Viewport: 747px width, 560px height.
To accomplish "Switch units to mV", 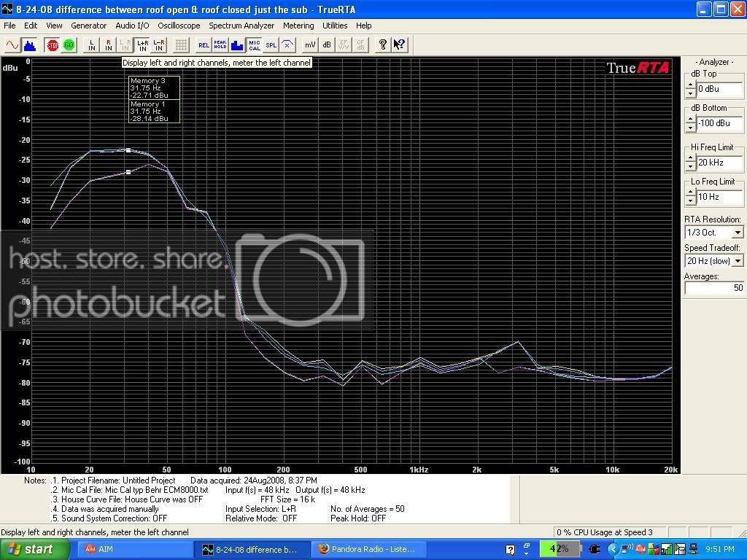I will click(x=310, y=45).
